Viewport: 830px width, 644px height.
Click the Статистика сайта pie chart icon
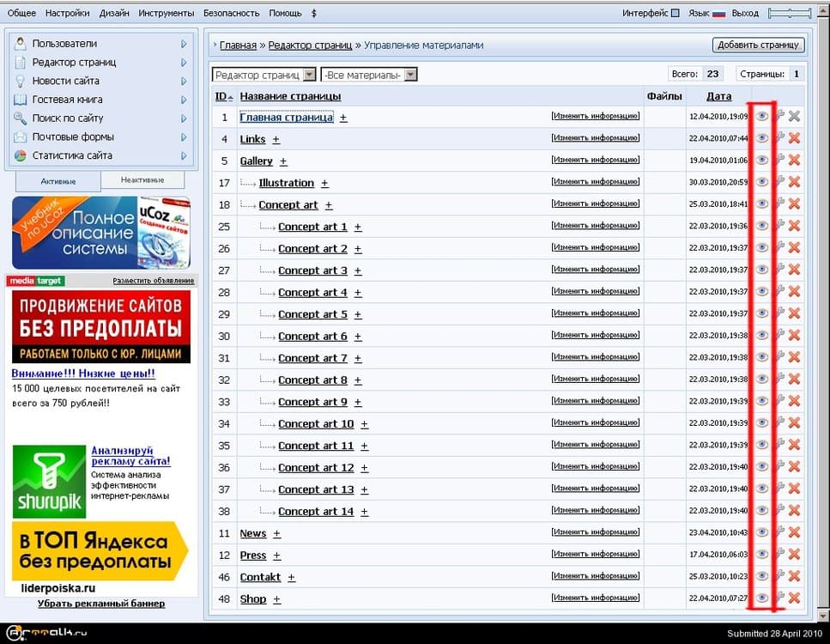(x=21, y=156)
